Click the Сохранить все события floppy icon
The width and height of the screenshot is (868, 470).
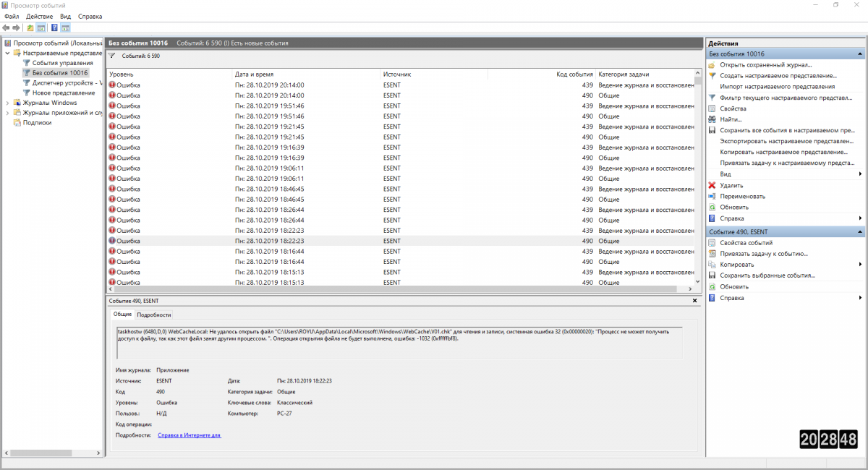(x=712, y=130)
